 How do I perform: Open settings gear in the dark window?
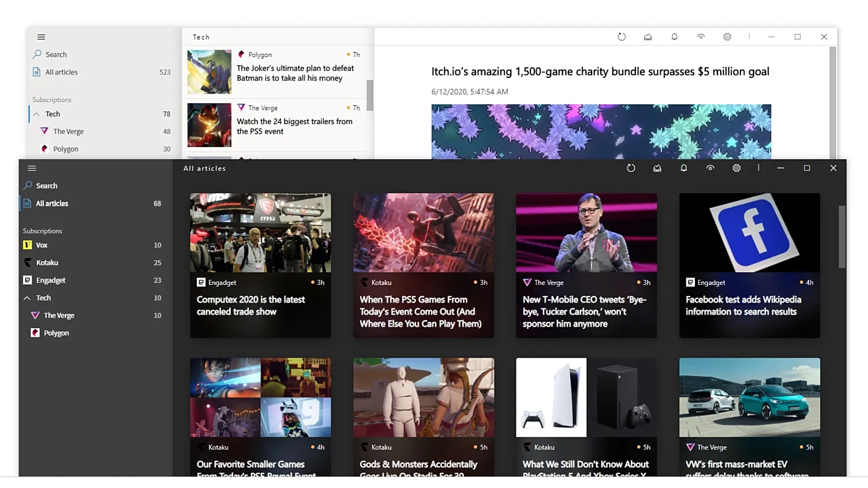[736, 168]
